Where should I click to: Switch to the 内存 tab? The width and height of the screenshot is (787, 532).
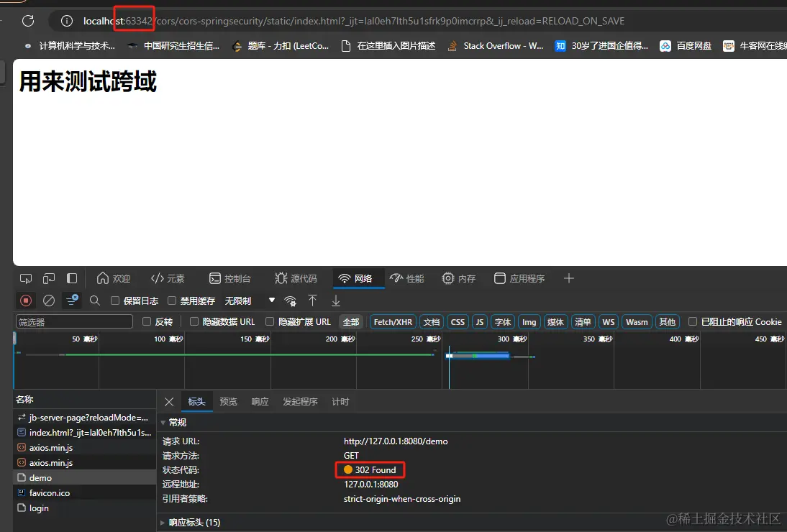[458, 278]
